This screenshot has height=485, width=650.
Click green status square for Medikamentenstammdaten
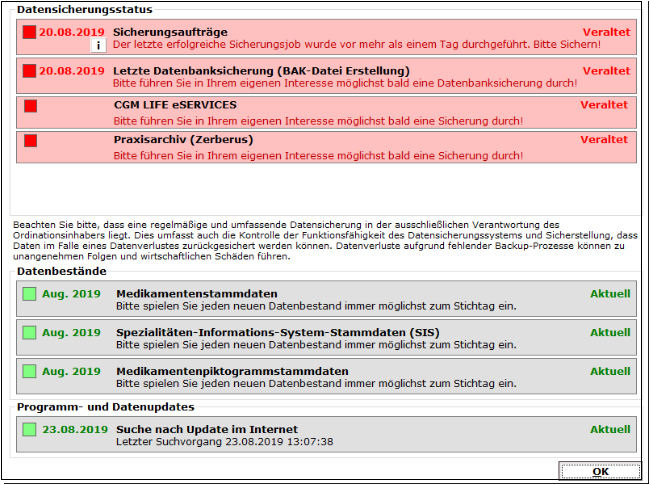click(x=29, y=294)
